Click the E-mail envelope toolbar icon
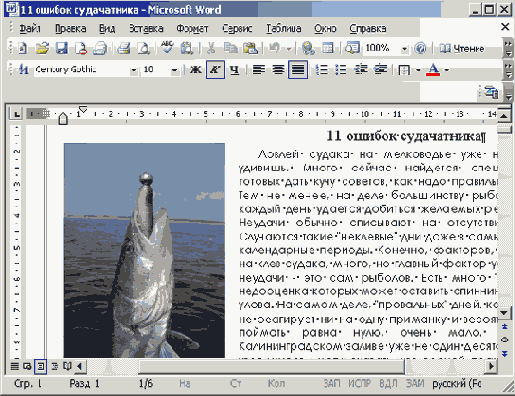Screen dimensions: 515x396 coord(100,48)
